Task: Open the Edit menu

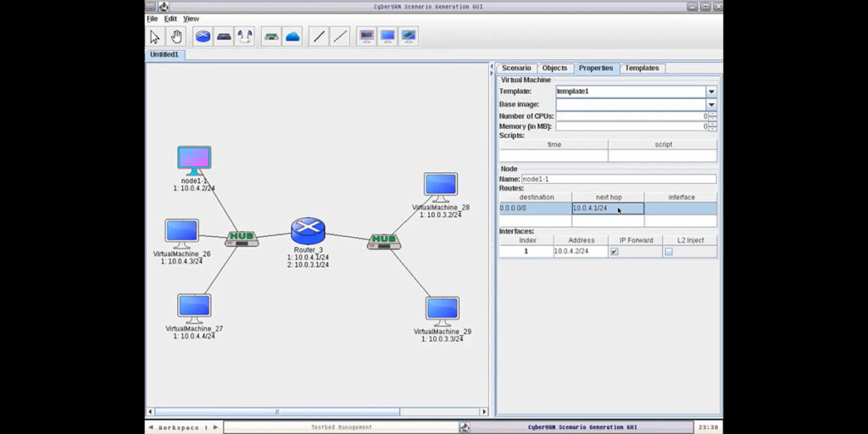Action: [171, 19]
